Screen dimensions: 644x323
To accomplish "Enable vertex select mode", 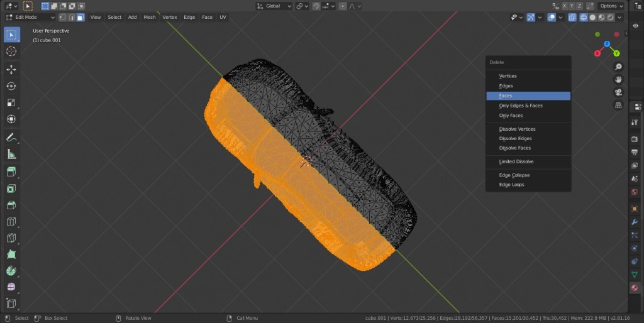I will click(x=62, y=18).
